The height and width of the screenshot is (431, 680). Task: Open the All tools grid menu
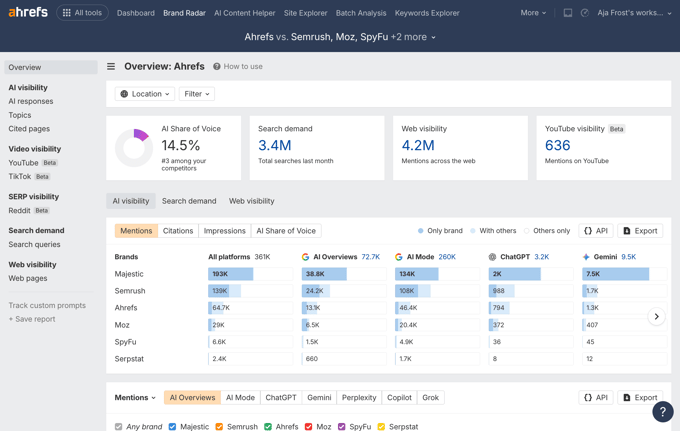tap(82, 13)
